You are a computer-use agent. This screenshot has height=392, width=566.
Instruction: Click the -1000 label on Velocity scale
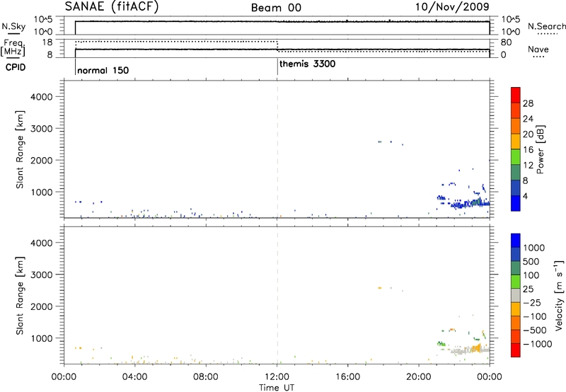click(x=537, y=344)
